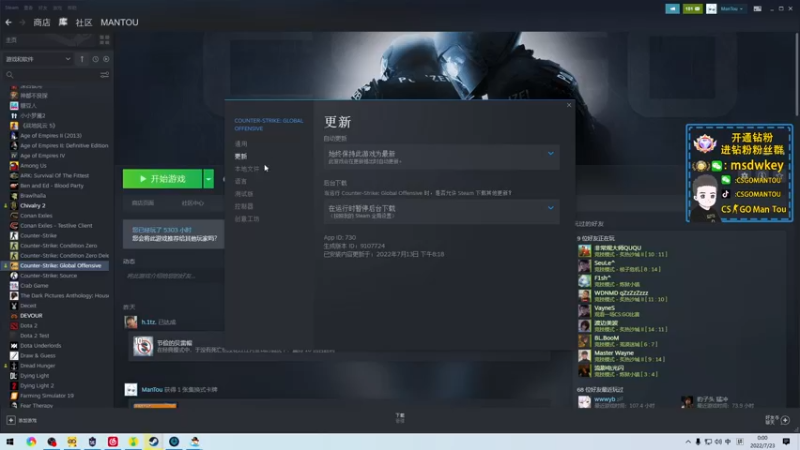Select Age of Empires IV in library
The image size is (800, 450).
42,156
